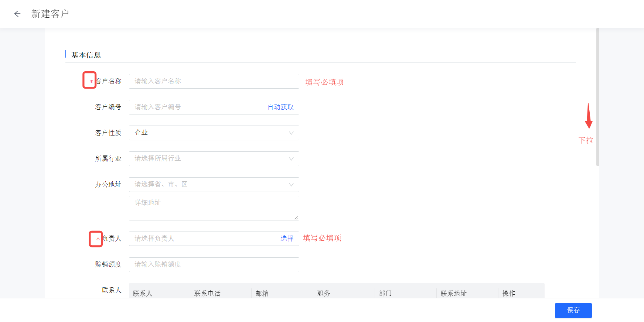
Task: Click the 请选择负责人 field
Action: [x=203, y=239]
